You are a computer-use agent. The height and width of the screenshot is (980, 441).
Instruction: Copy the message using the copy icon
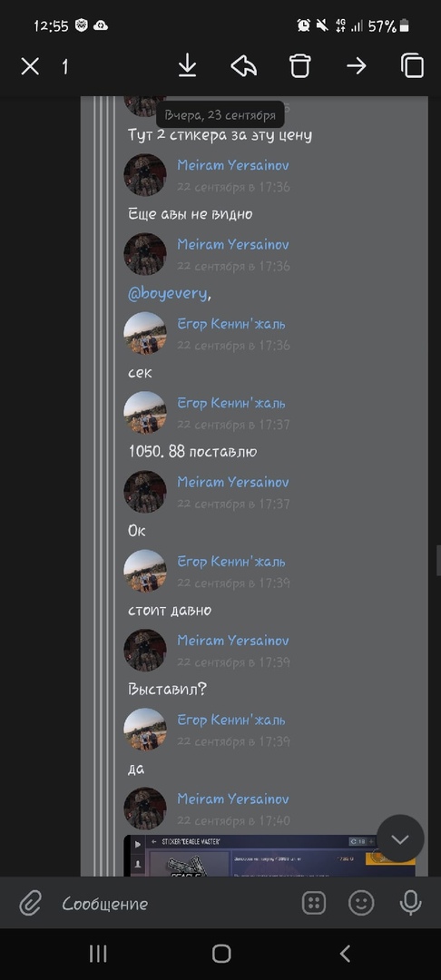(412, 65)
